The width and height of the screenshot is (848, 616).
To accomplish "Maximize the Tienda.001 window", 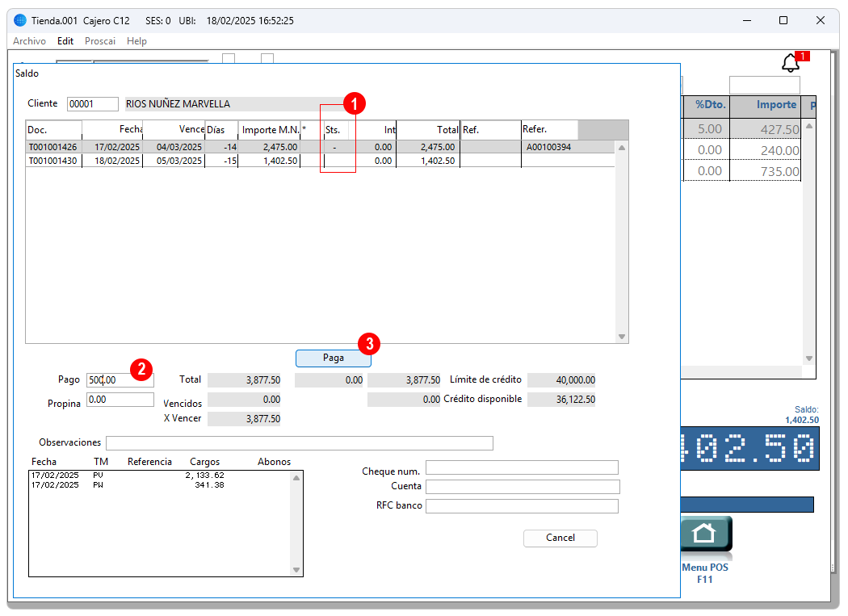I will pyautogui.click(x=783, y=20).
